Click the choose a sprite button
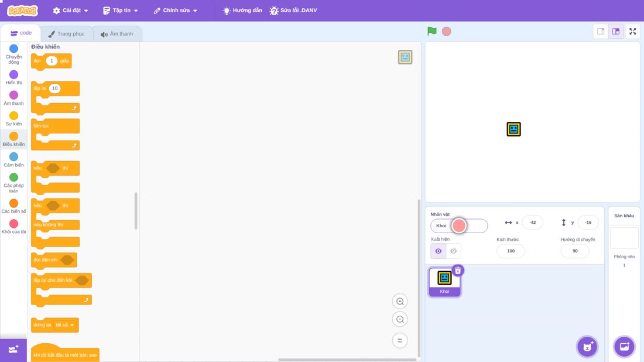 pos(587,346)
